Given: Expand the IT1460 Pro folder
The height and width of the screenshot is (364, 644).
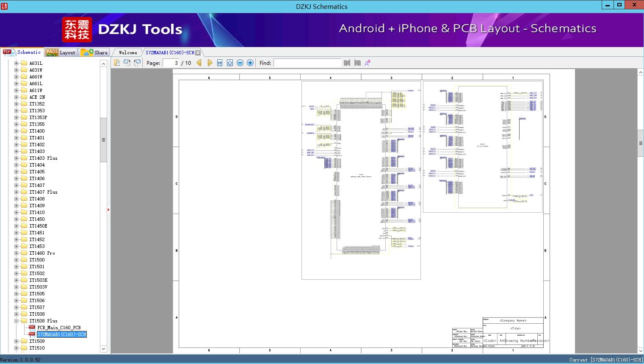Looking at the screenshot, I should pyautogui.click(x=17, y=253).
